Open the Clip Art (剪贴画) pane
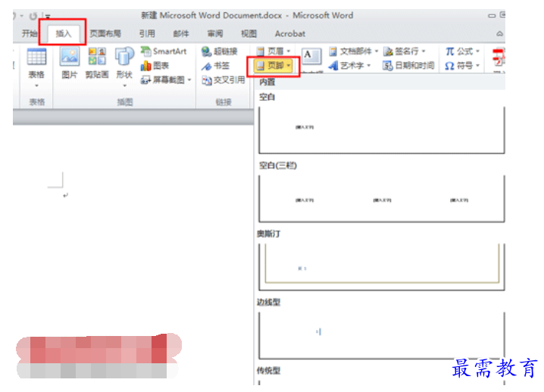Screen dimensions: 544x392 click(x=97, y=64)
